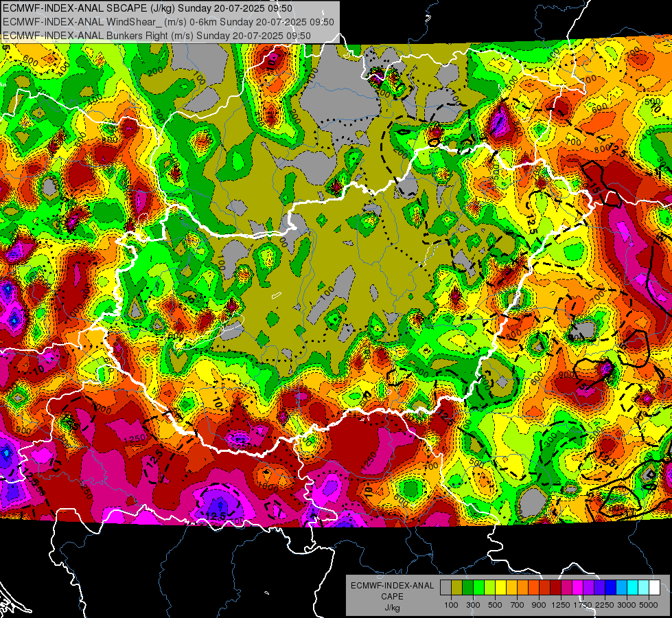The image size is (672, 618).
Task: Click the 1750 label under the legend
Action: [x=583, y=606]
